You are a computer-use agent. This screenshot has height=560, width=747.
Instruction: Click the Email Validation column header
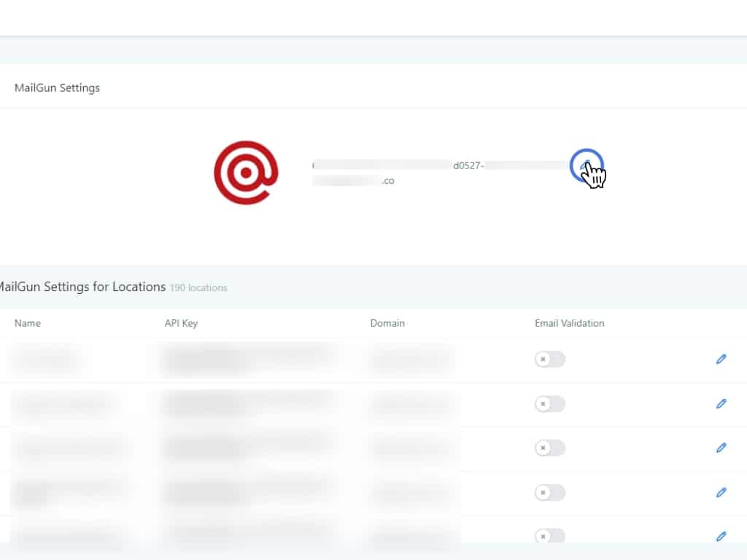(x=569, y=323)
